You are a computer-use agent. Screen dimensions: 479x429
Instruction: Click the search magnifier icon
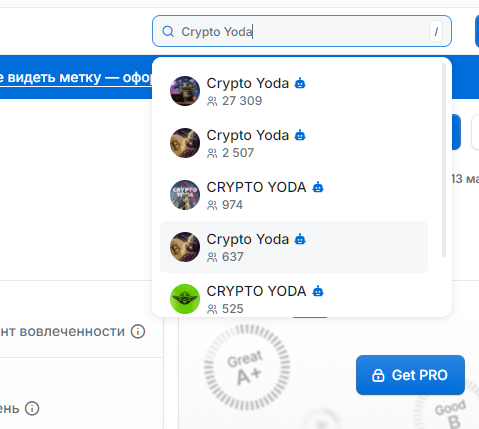click(x=168, y=32)
